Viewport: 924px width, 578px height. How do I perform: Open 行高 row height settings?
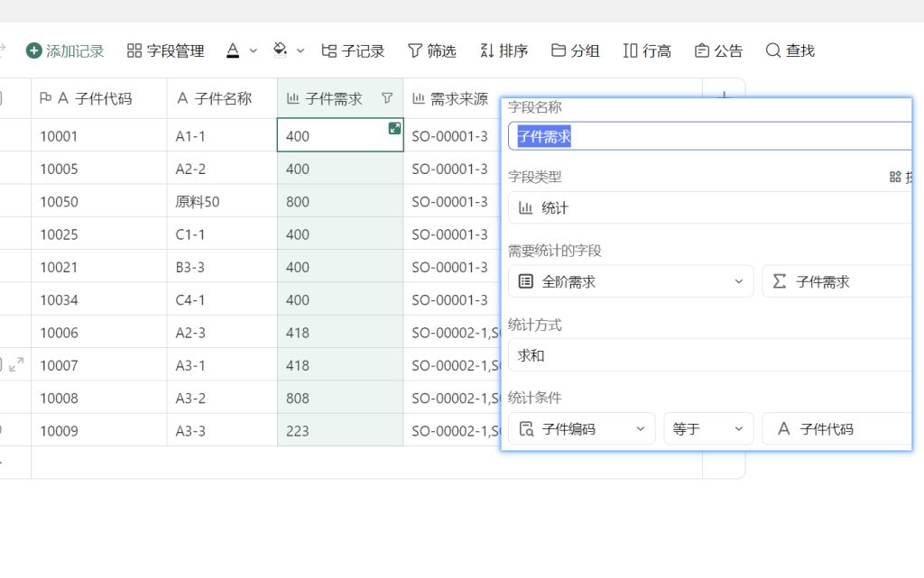(647, 50)
